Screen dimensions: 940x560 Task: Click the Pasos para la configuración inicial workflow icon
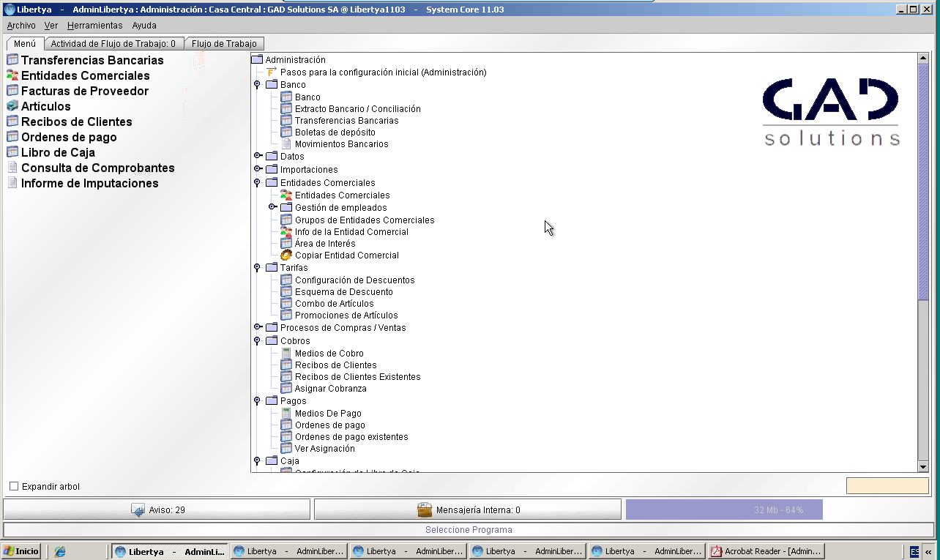(x=272, y=72)
